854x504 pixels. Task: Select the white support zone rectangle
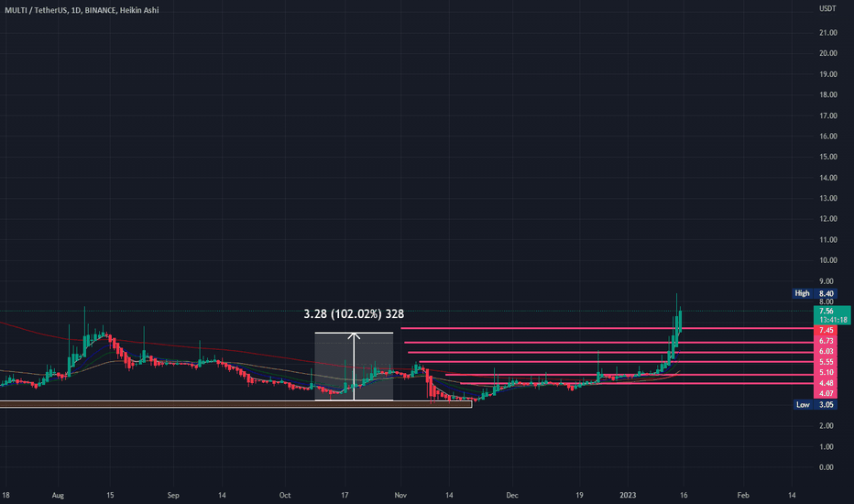[x=235, y=404]
